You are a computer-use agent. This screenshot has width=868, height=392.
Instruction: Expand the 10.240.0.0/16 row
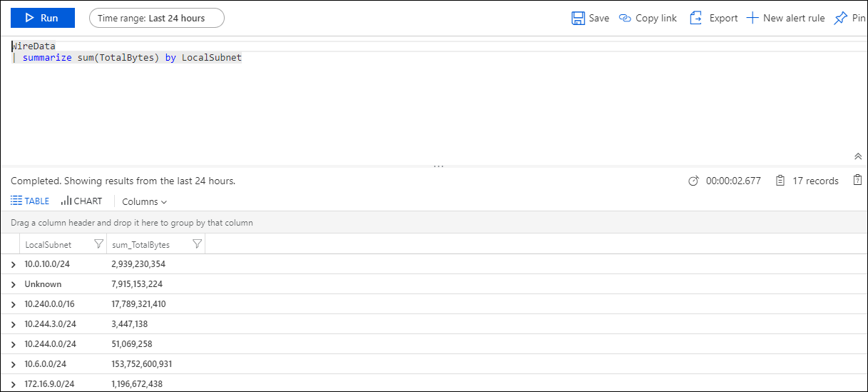13,304
